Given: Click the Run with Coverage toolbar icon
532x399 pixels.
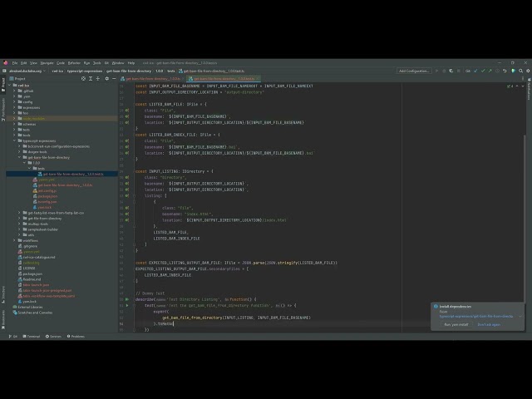Looking at the screenshot, I should click(x=451, y=71).
